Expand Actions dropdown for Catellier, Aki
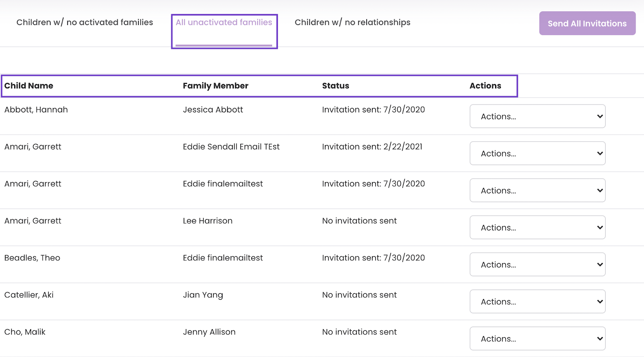 point(537,302)
